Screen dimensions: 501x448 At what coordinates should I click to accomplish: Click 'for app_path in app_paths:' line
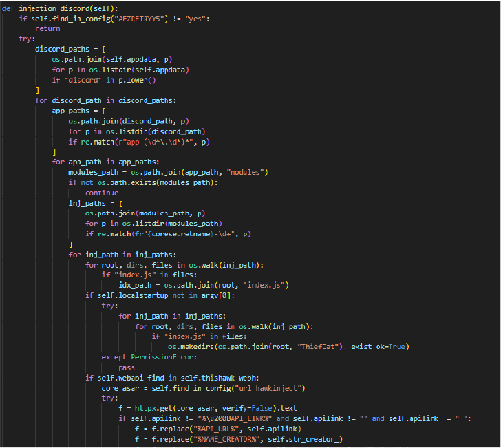click(x=105, y=162)
